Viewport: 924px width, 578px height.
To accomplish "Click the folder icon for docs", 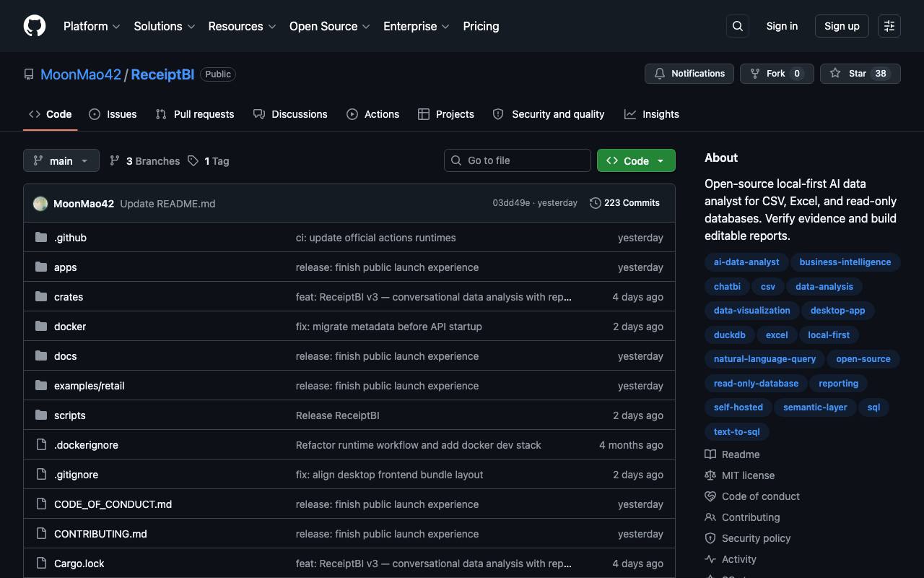I will click(x=41, y=355).
